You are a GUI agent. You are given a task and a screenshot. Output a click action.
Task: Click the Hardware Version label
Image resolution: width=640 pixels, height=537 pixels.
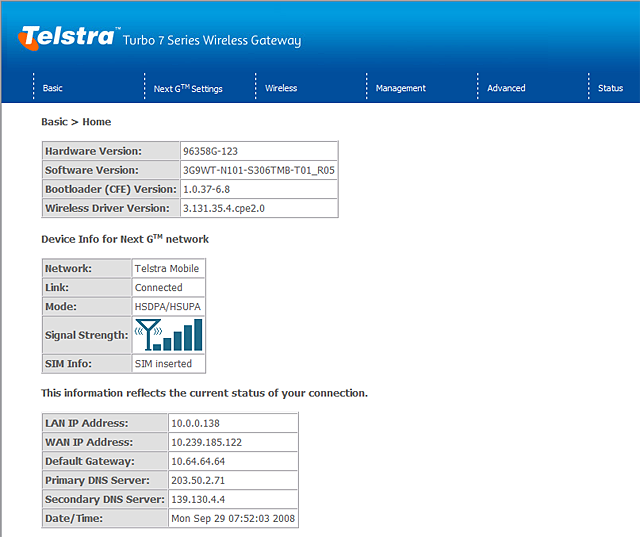tap(93, 151)
